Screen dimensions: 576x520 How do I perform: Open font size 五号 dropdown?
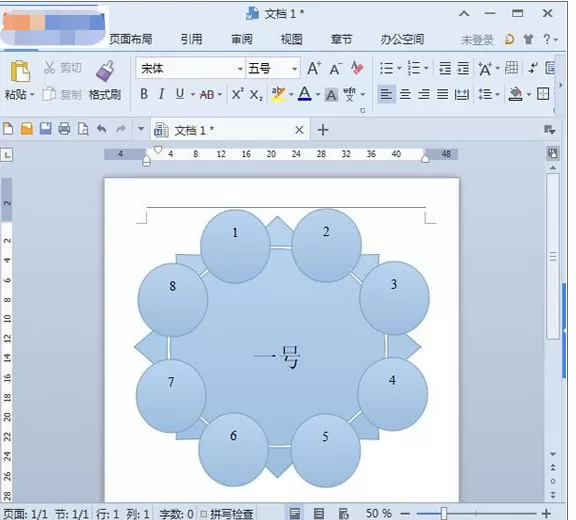pyautogui.click(x=294, y=69)
